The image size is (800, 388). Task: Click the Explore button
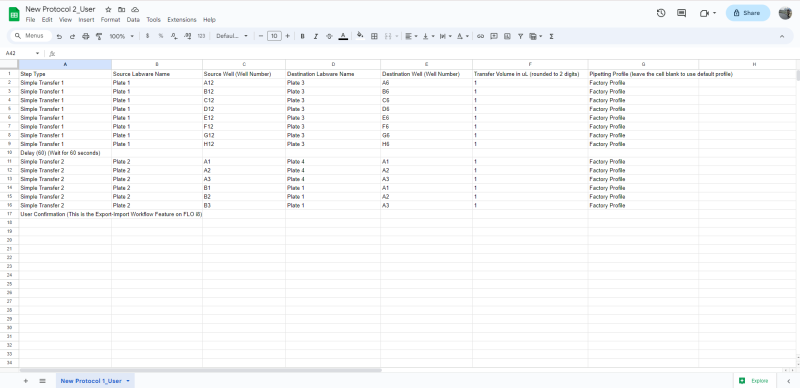(x=754, y=381)
